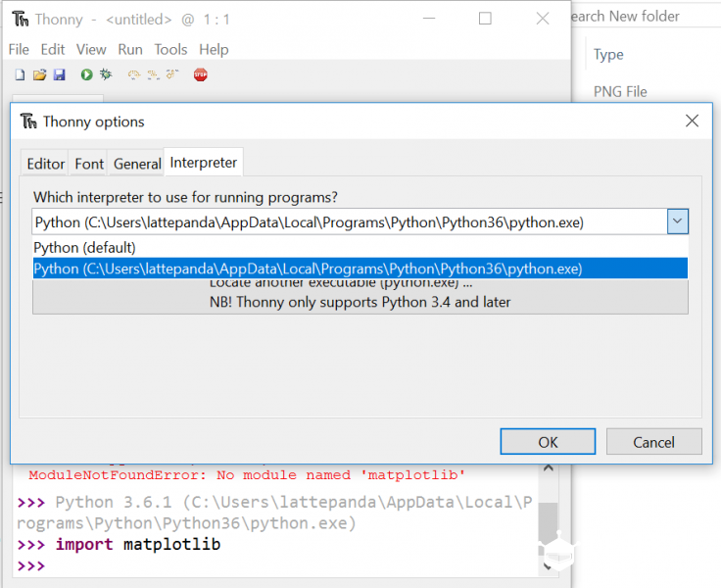Click the Thonny logo in the options dialog title
The image size is (721, 588).
click(28, 122)
